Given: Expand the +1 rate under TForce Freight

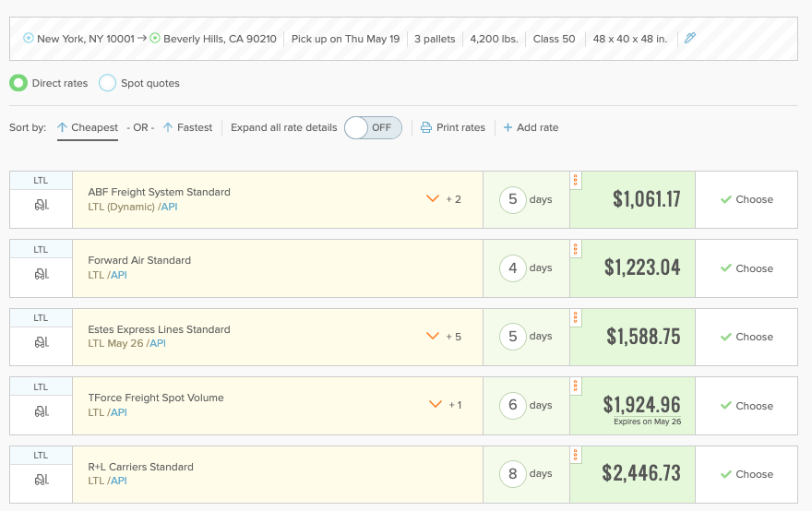Looking at the screenshot, I should pyautogui.click(x=446, y=405).
